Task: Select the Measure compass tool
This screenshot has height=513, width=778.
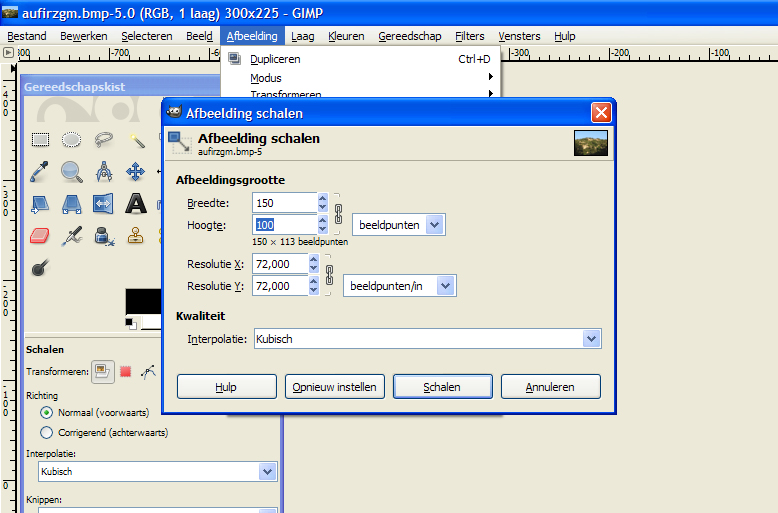Action: pos(104,172)
